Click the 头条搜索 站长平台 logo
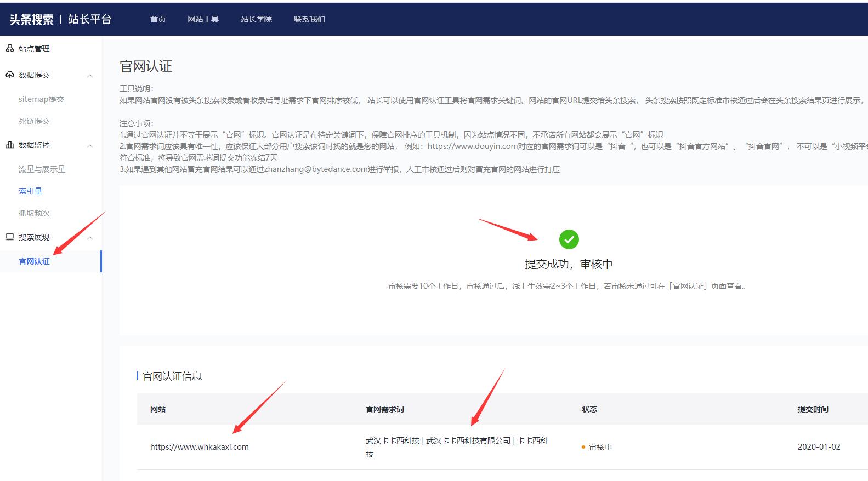Viewport: 868px width, 481px height. pos(60,19)
